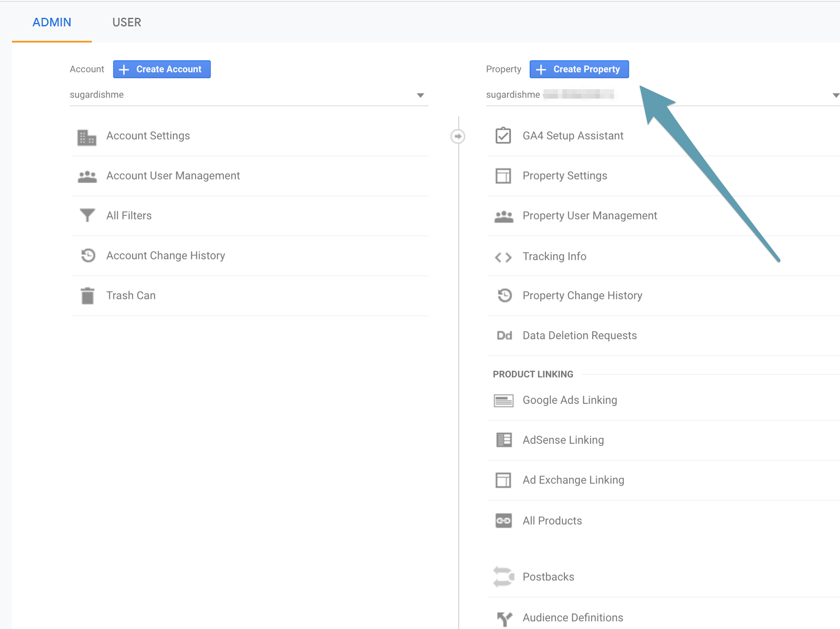Click the Account Change History clock icon
Viewport: 840px width, 629px height.
tap(88, 255)
